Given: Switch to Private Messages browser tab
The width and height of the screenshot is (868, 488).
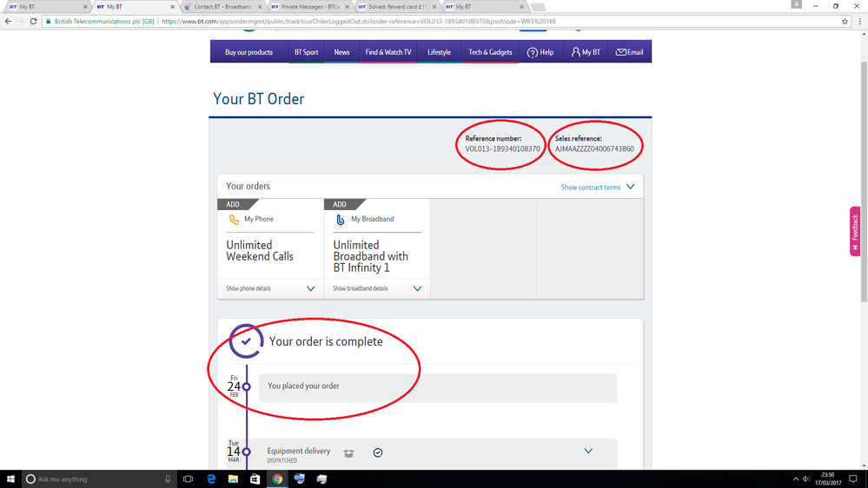Looking at the screenshot, I should (310, 7).
